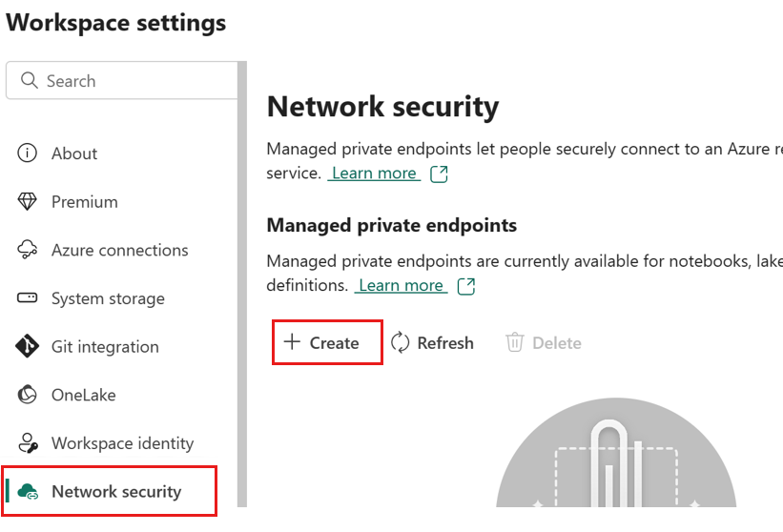Select the Git integration icon
The width and height of the screenshot is (783, 532).
(x=27, y=346)
